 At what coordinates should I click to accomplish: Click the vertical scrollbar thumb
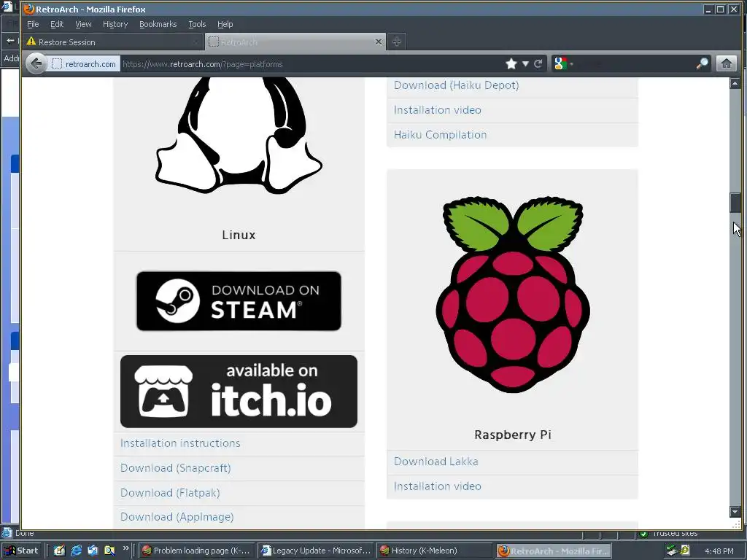735,203
